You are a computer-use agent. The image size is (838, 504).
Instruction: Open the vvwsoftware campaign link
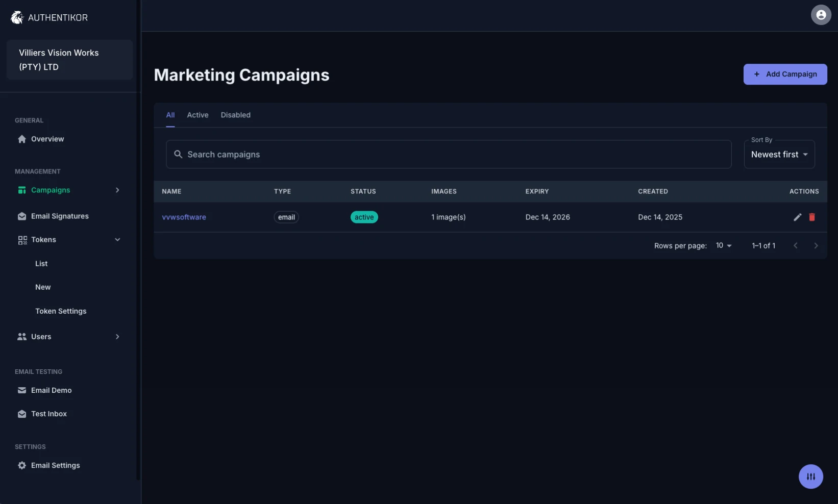[x=184, y=217]
